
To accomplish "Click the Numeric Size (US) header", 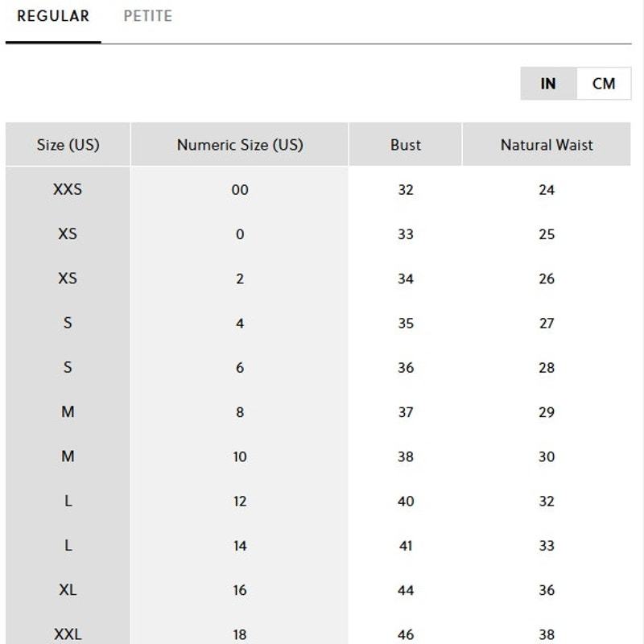I will 240,145.
